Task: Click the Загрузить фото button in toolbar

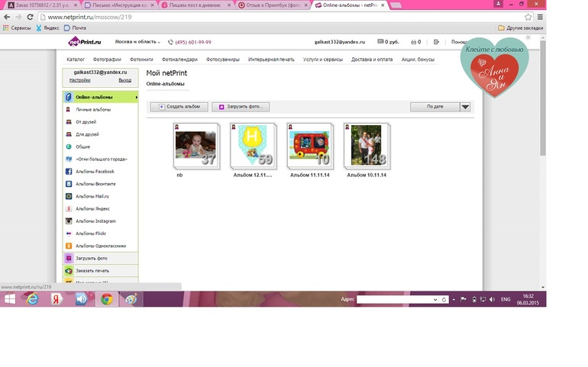Action: click(241, 107)
